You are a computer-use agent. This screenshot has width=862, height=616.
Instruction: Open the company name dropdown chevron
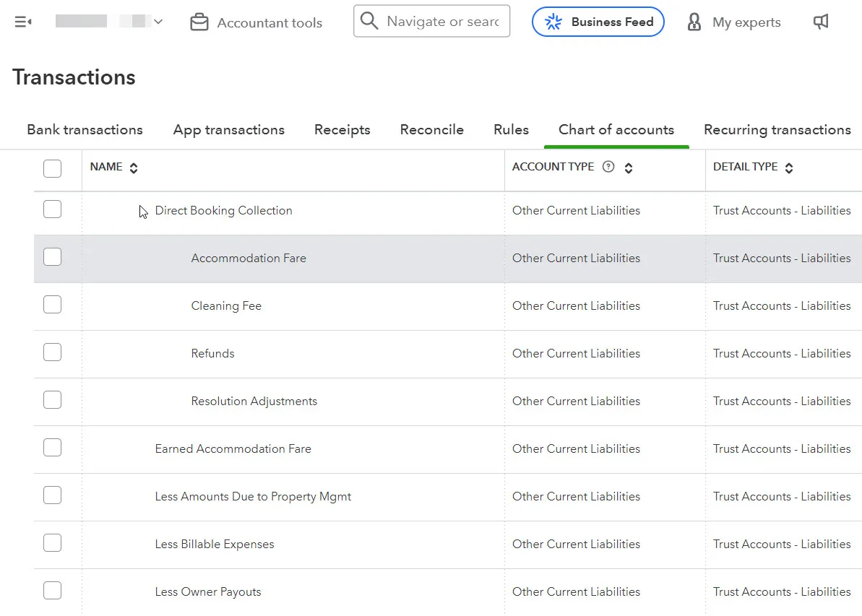tap(158, 22)
